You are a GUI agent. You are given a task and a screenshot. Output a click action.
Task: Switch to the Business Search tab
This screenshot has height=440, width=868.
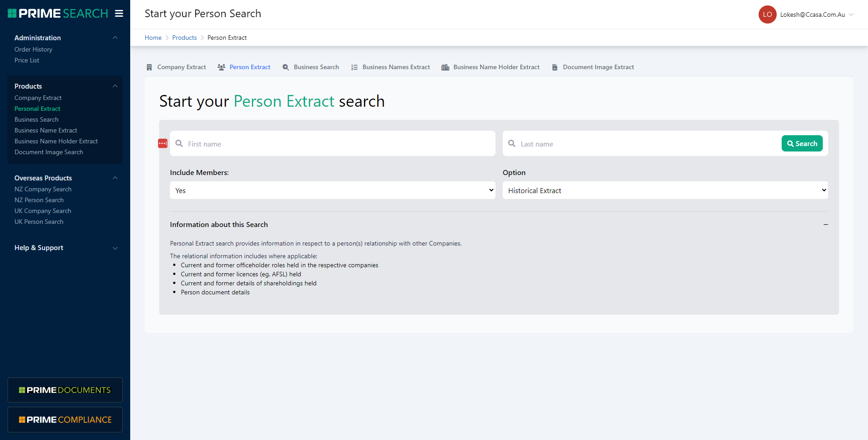pos(311,67)
